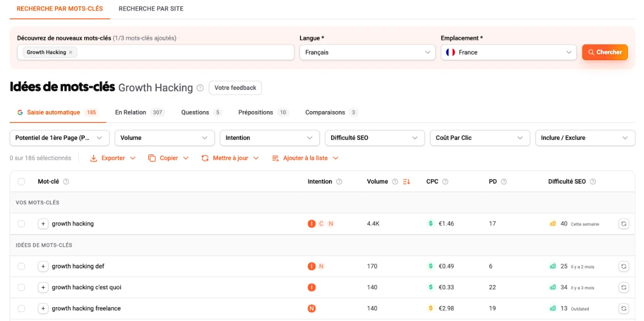Expand the Exporter menu

click(x=113, y=158)
